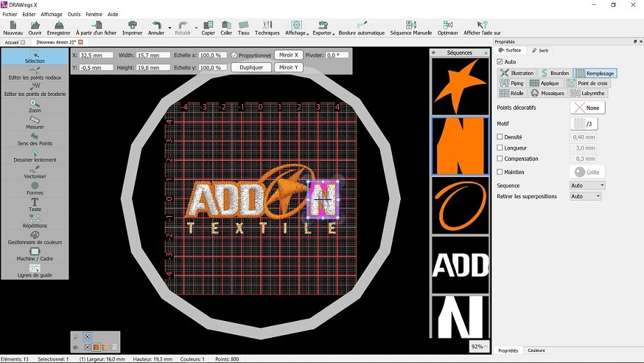Image resolution: width=644 pixels, height=363 pixels.
Task: Open the Techniques toolbar item
Action: point(267,28)
